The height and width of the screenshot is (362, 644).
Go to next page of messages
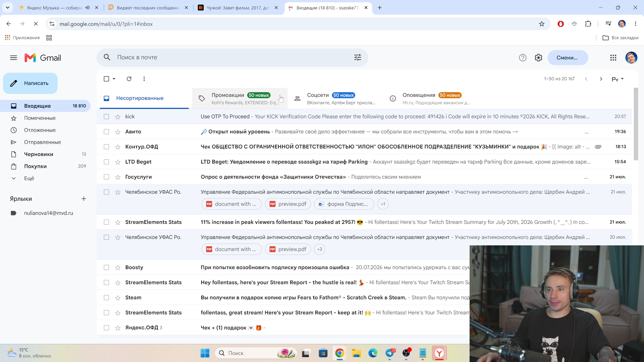tap(601, 79)
